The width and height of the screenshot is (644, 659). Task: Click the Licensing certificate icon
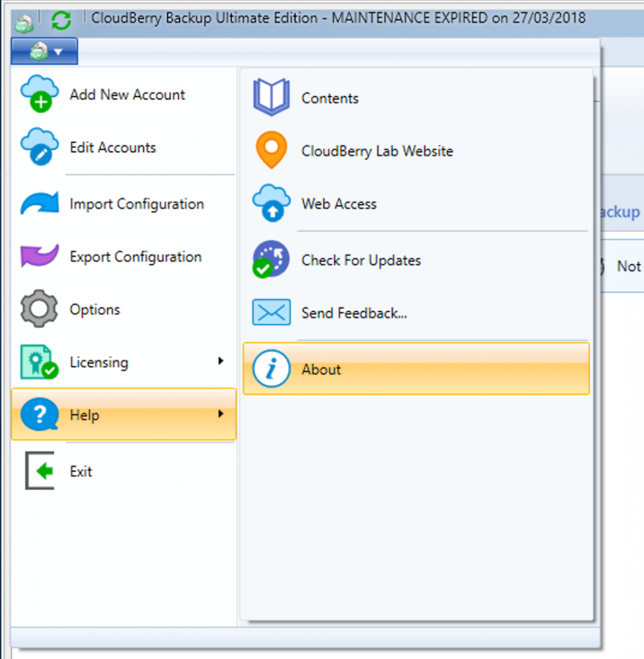(x=39, y=362)
